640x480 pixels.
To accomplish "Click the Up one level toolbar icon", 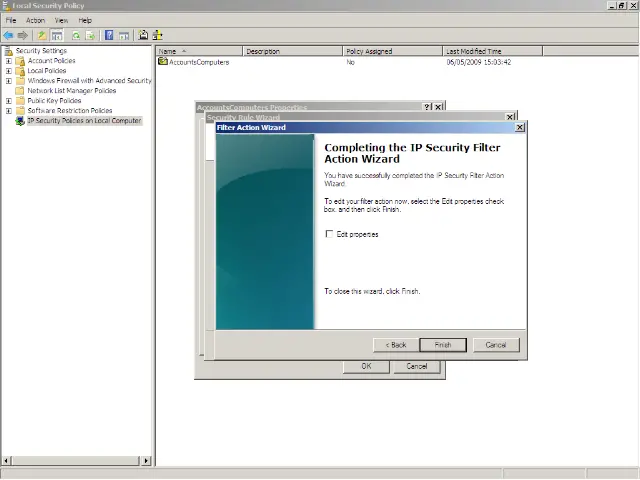I will coord(42,35).
